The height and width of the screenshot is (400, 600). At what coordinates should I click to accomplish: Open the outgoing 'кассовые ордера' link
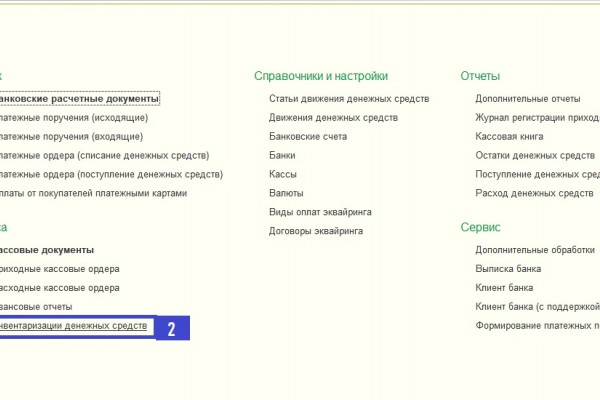tap(60, 288)
